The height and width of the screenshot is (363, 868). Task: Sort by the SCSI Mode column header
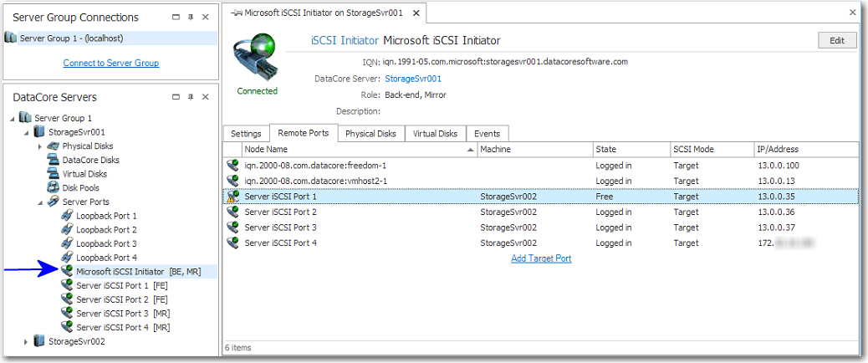click(712, 150)
